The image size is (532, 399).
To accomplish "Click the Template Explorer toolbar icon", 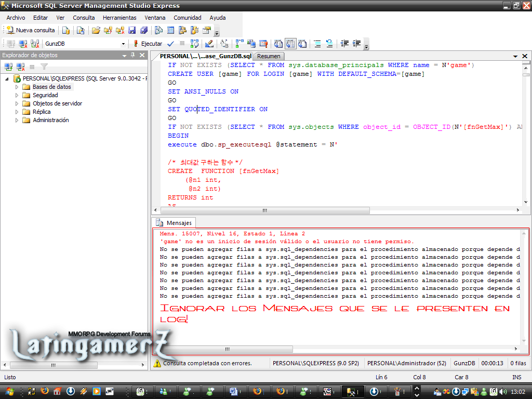I will (194, 30).
